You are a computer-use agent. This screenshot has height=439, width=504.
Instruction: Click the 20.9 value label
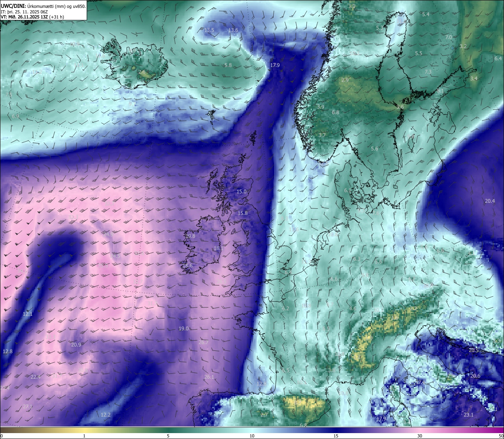(76, 345)
